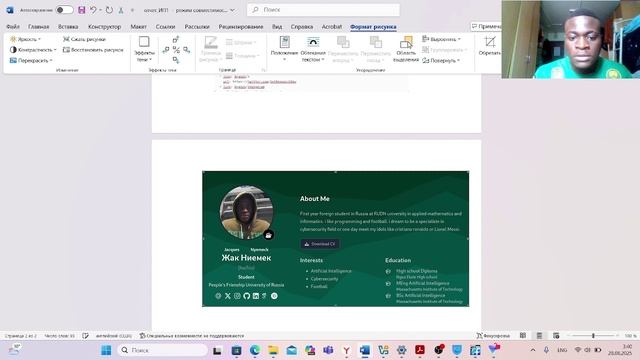Select the embedded green CV picture
The image size is (640, 360).
point(336,239)
